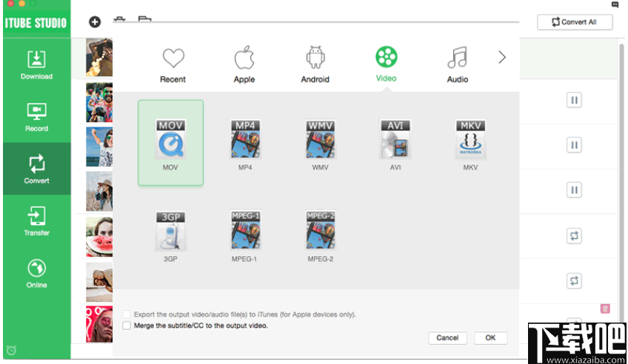The image size is (628, 364).
Task: Open the Transfer section in sidebar
Action: pos(36,221)
